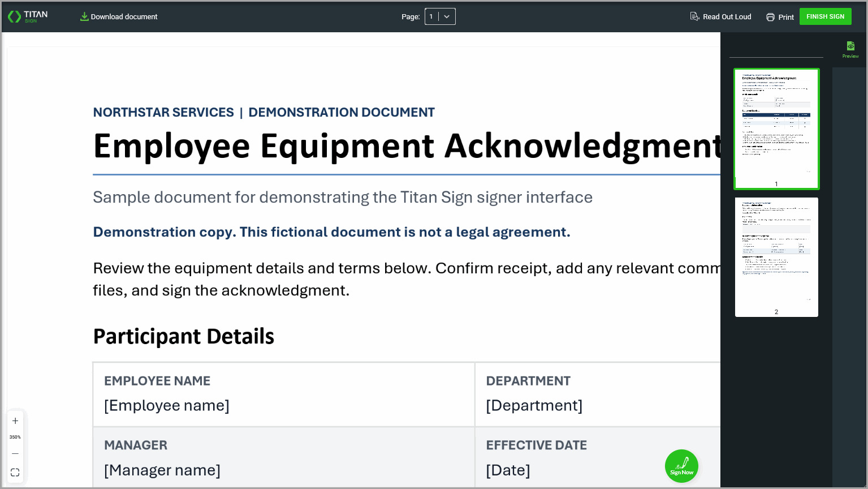Click the Print label

(x=786, y=17)
